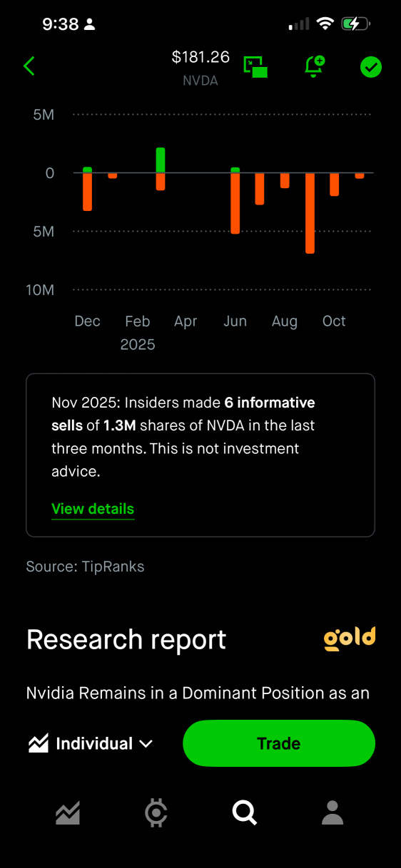This screenshot has height=868, width=401.
Task: Open the View details link
Action: [x=93, y=509]
